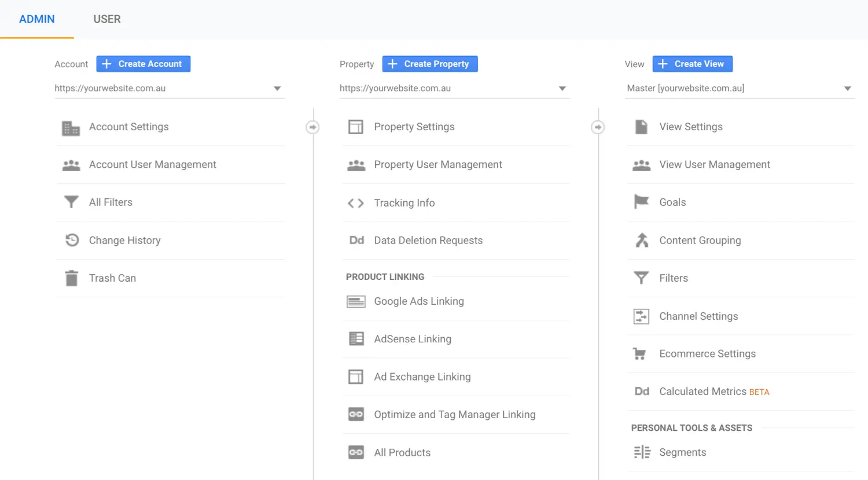The width and height of the screenshot is (868, 480).
Task: Click the Calculated Metrics Dd icon
Action: pyautogui.click(x=642, y=392)
